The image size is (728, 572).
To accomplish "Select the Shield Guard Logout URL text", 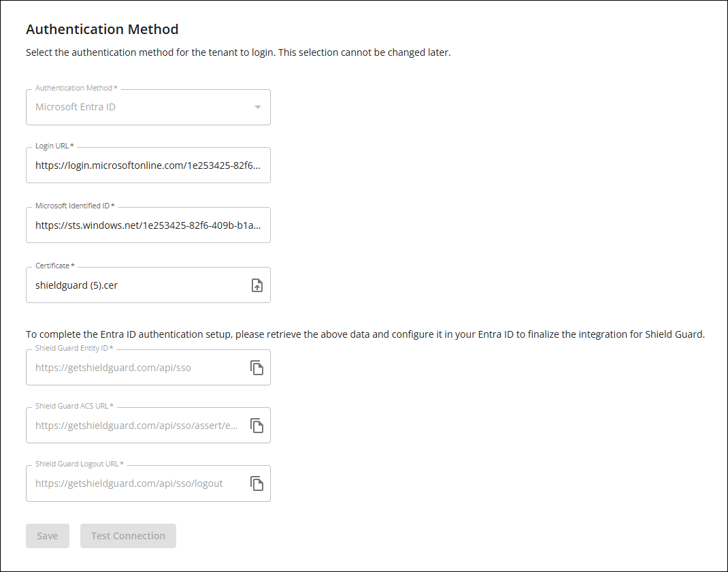I will click(129, 483).
